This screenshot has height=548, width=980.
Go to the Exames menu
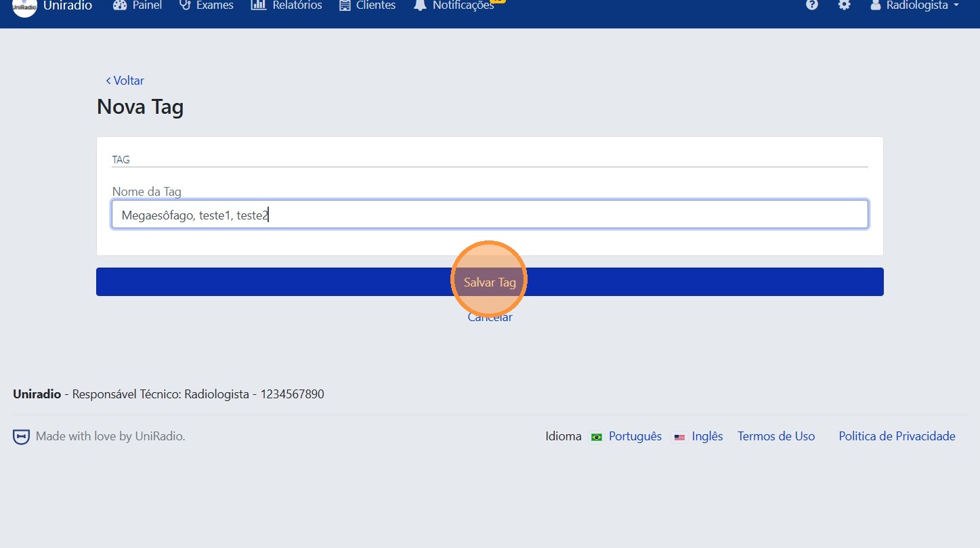(215, 5)
